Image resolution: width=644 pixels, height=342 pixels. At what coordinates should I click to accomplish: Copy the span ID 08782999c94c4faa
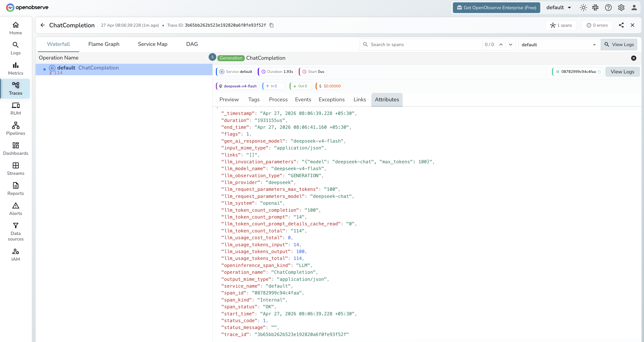pyautogui.click(x=600, y=72)
